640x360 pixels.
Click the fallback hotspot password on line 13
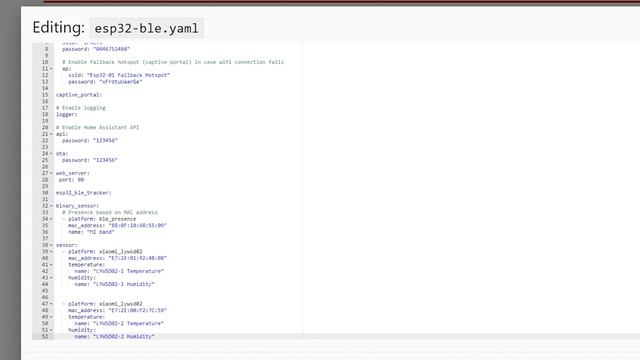tap(121, 82)
